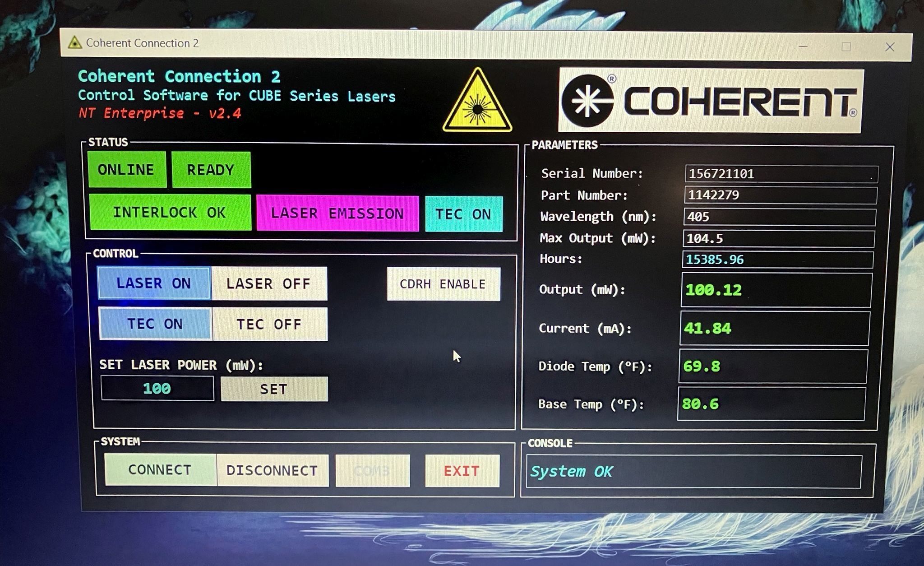Click the DISCONNECT button
The image size is (924, 566).
(273, 470)
